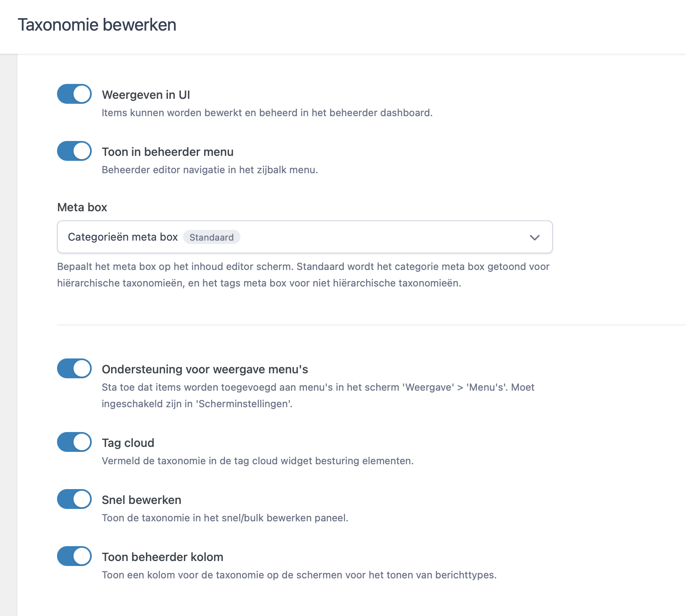Click the Meta box field label
The image size is (686, 616).
coord(82,208)
